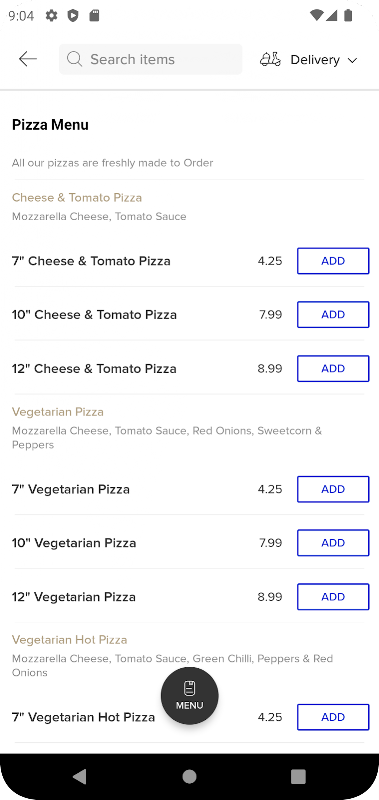Add 7" Vegetarian Hot Pizza
Image resolution: width=379 pixels, height=800 pixels.
pyautogui.click(x=333, y=717)
